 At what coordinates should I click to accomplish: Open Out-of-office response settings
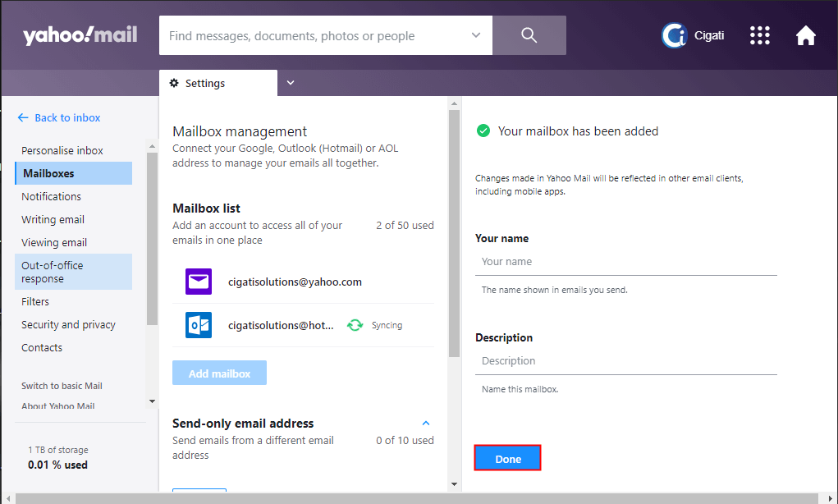[x=74, y=272]
